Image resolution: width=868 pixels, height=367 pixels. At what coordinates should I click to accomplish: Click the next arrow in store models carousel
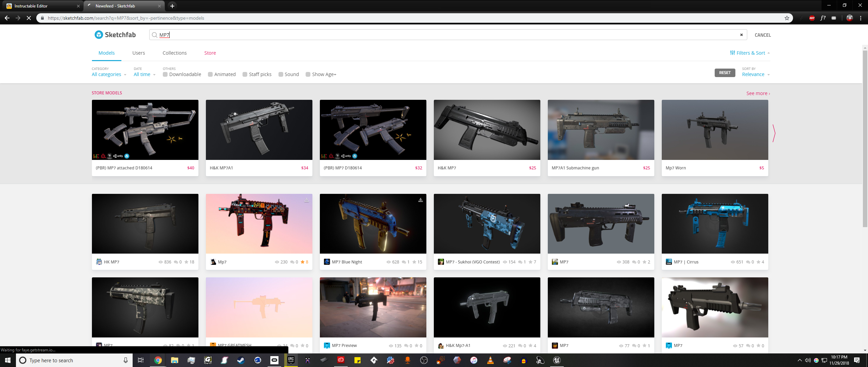coord(774,133)
